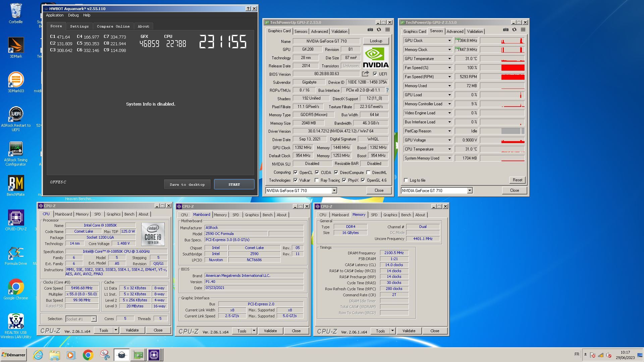
Task: Switch to SPD tab in middle CPU-Z window
Action: (x=236, y=215)
